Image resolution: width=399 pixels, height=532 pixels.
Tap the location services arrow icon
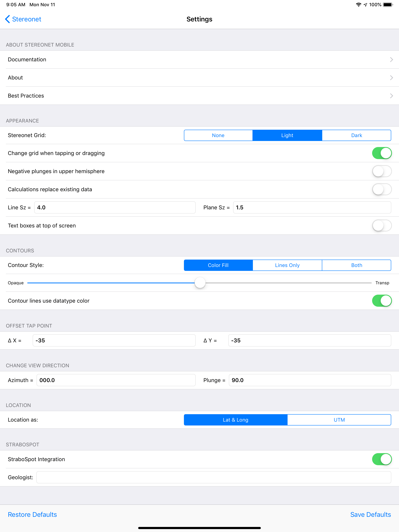(365, 4)
